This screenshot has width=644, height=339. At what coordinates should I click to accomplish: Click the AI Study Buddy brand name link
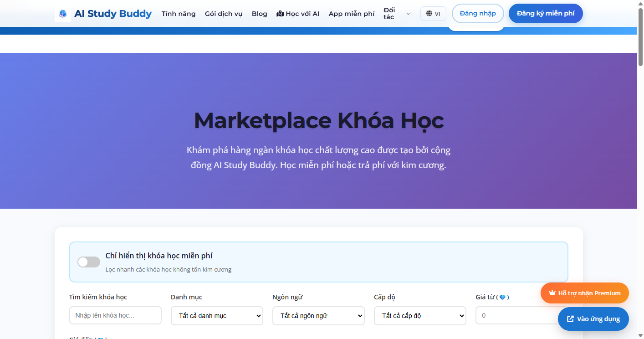pos(113,14)
